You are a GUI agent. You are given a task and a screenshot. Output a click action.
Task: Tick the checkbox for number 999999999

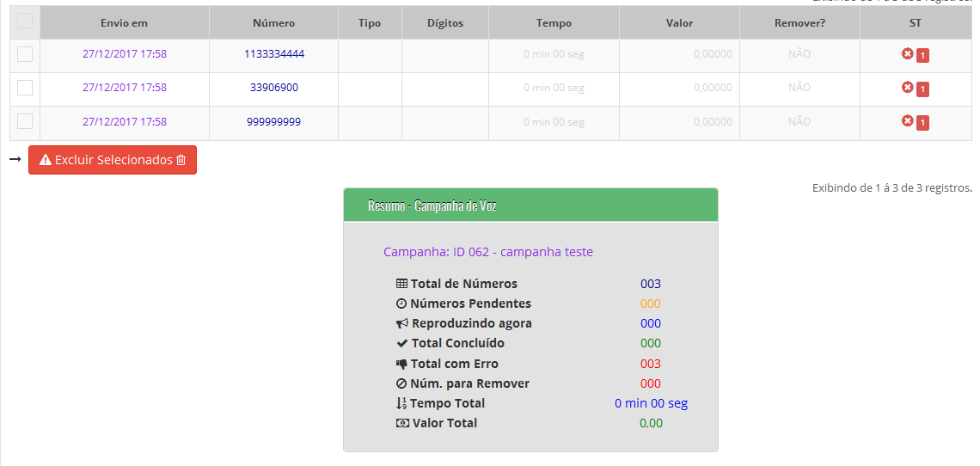pyautogui.click(x=25, y=121)
